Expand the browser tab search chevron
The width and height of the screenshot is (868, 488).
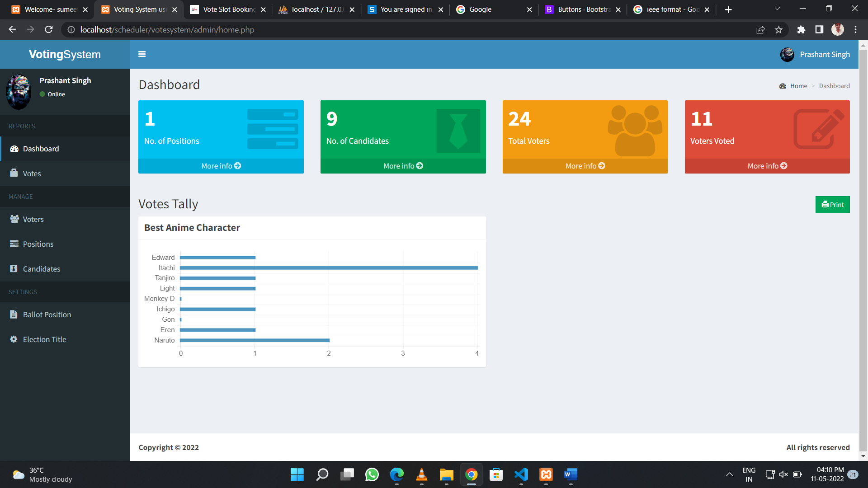pos(777,9)
